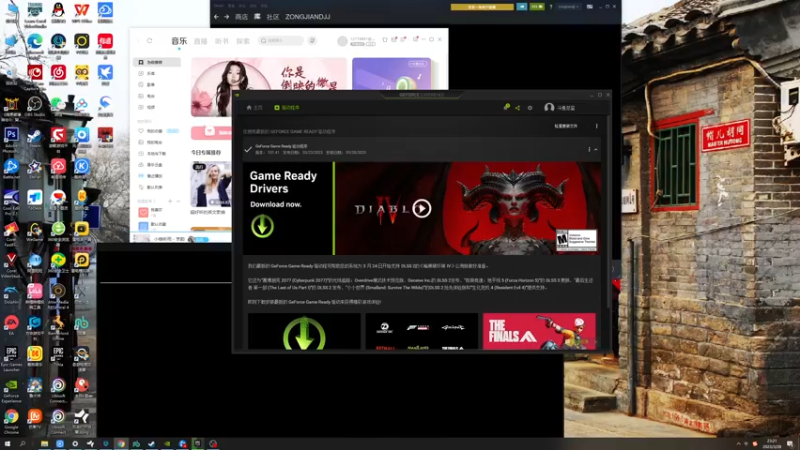Screen dimensions: 800x450
Task: Click the Steam icon in the taskbar
Action: pyautogui.click(x=152, y=444)
